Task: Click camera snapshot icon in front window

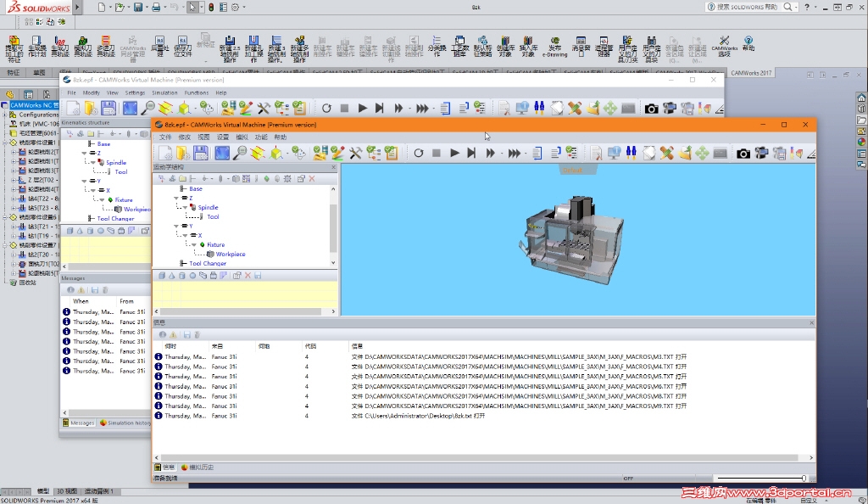Action: pyautogui.click(x=743, y=154)
